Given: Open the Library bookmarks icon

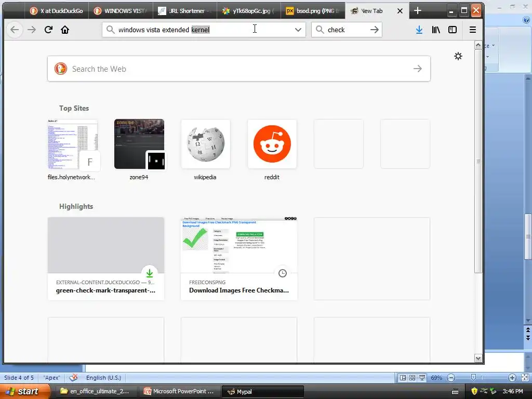Looking at the screenshot, I should (436, 30).
